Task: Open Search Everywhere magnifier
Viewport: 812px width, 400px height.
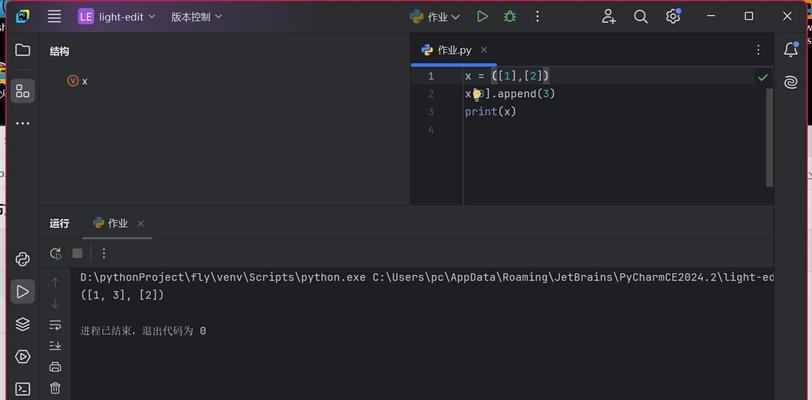Action: [641, 17]
